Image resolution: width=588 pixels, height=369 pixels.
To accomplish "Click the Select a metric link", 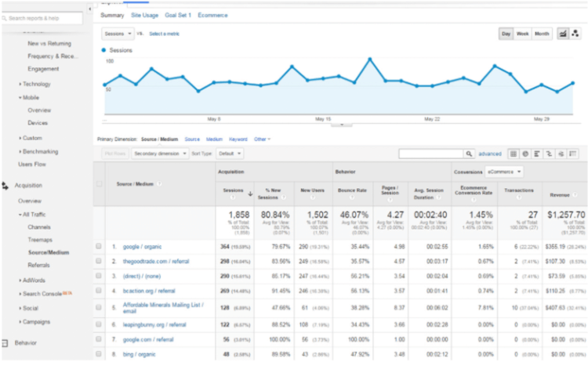I will (x=165, y=34).
